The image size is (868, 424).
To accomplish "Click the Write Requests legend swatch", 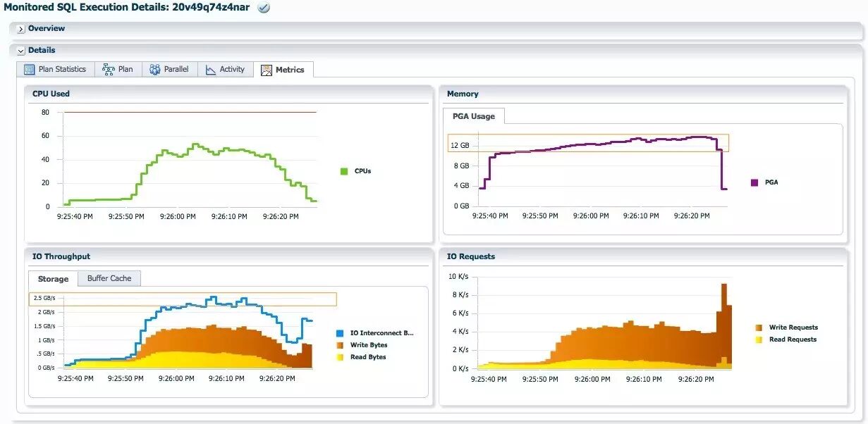I will coord(759,328).
